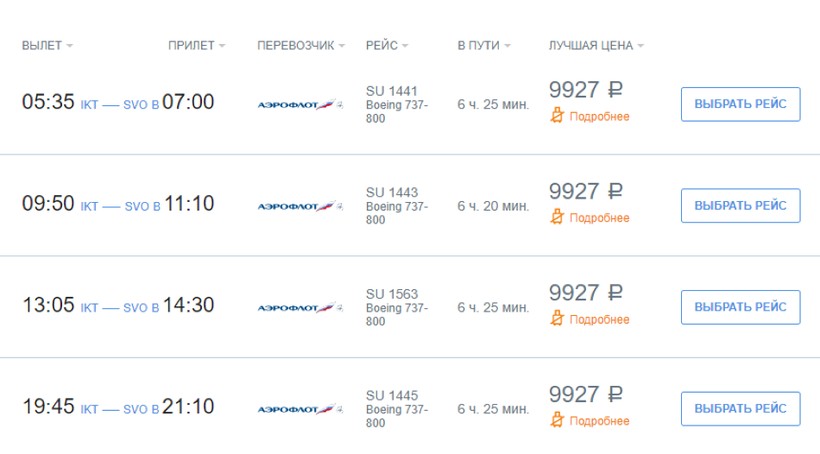Screen dimensions: 820x454
Task: Click the IKT airport code on the 13:05 flight
Action: point(89,308)
